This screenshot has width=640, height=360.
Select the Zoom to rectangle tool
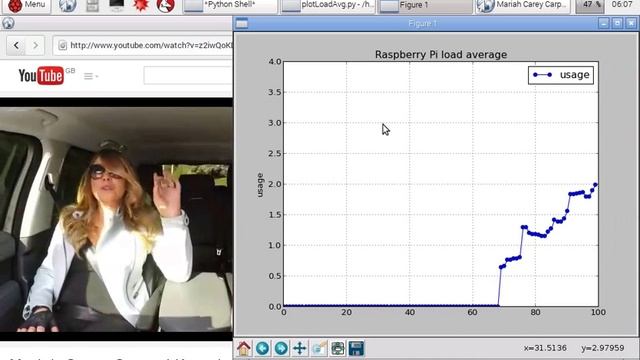[319, 348]
